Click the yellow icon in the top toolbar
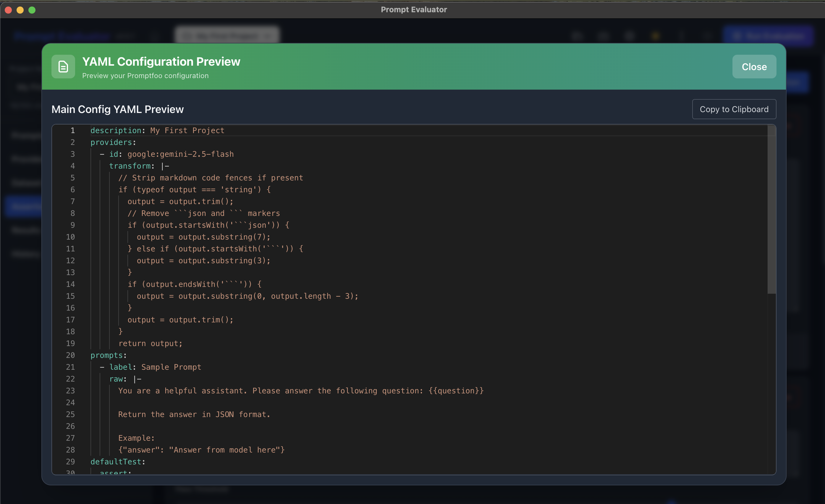The image size is (825, 504). [x=656, y=36]
